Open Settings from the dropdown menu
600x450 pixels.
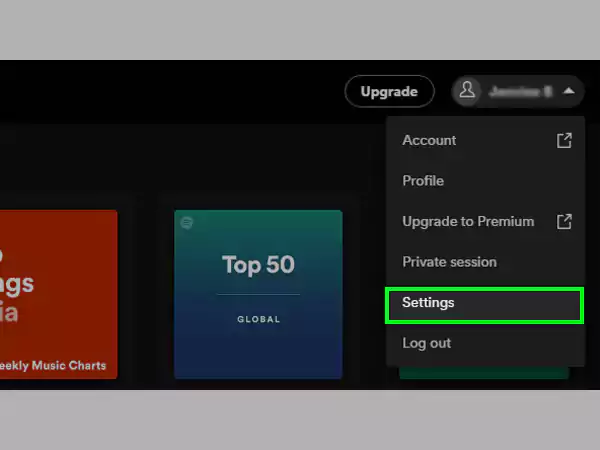pos(484,305)
